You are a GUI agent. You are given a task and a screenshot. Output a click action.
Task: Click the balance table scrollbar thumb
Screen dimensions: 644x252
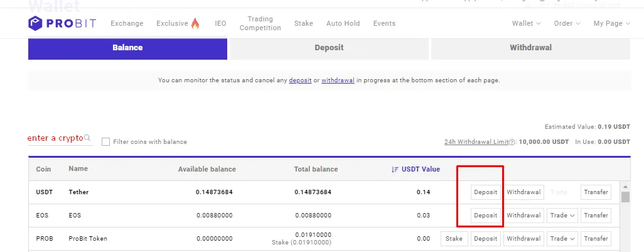point(626,197)
